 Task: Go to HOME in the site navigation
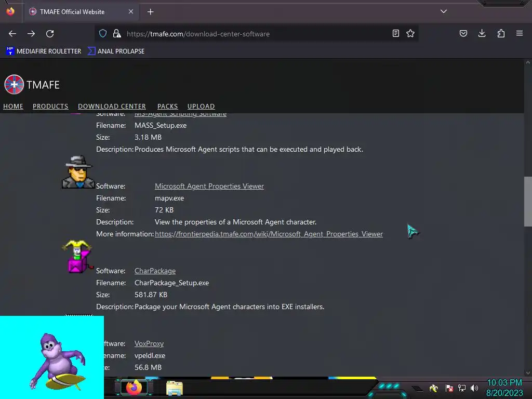[13, 106]
